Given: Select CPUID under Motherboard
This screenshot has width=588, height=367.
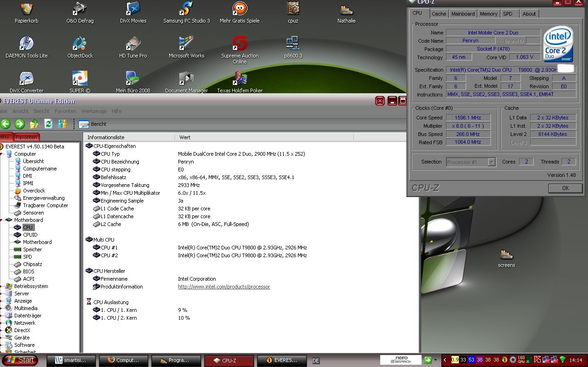Looking at the screenshot, I should pos(30,235).
